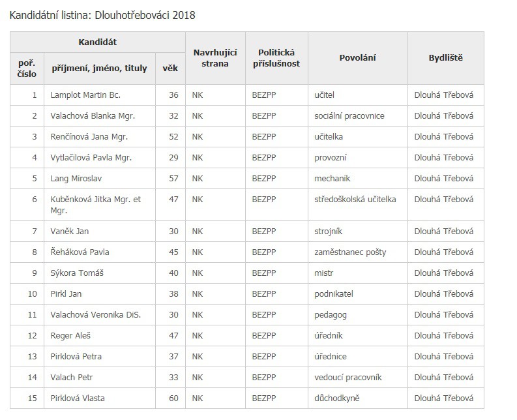517x420 pixels.
Task: Click the poř. číslo column header
Action: [27, 68]
